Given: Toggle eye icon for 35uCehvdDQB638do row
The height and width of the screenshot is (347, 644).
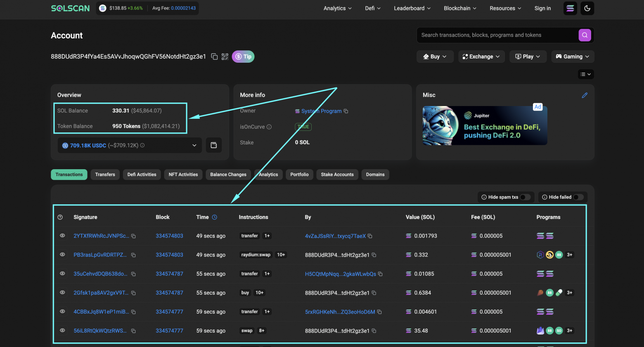Looking at the screenshot, I should 62,274.
